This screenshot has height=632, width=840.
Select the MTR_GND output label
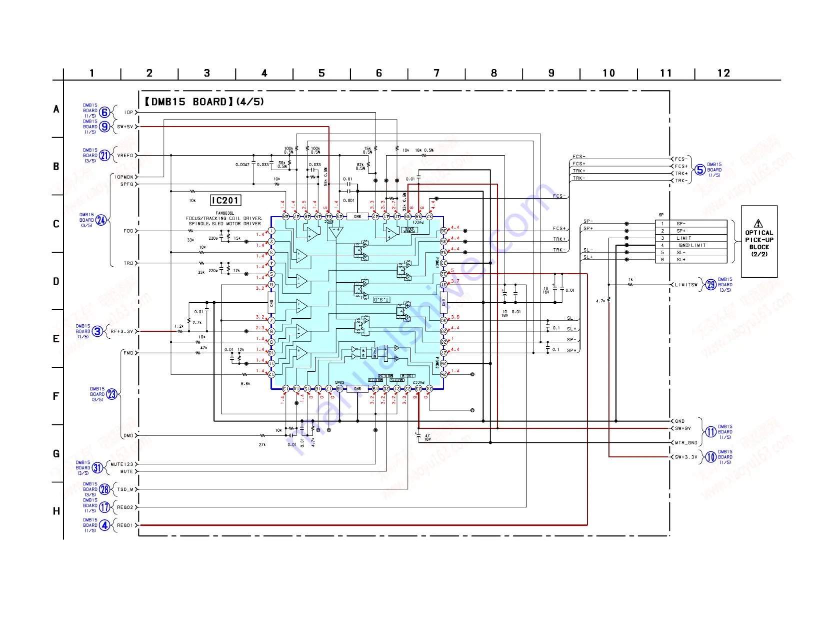pos(686,443)
